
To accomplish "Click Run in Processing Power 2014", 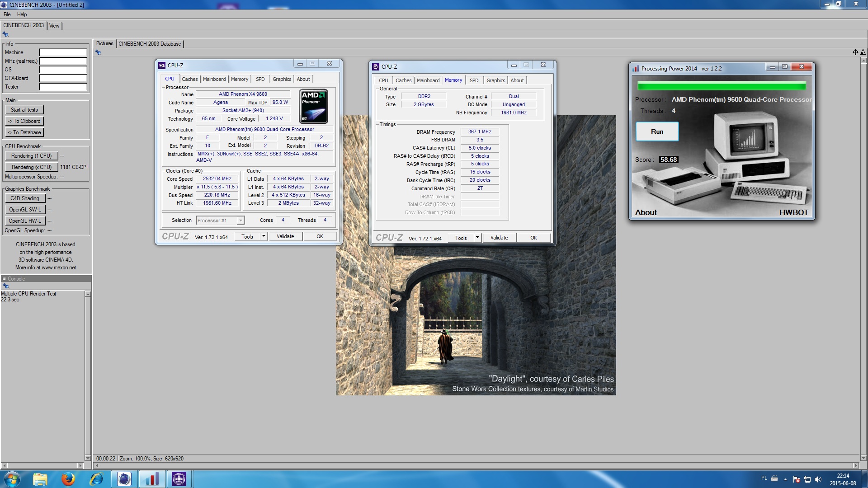I will [657, 131].
